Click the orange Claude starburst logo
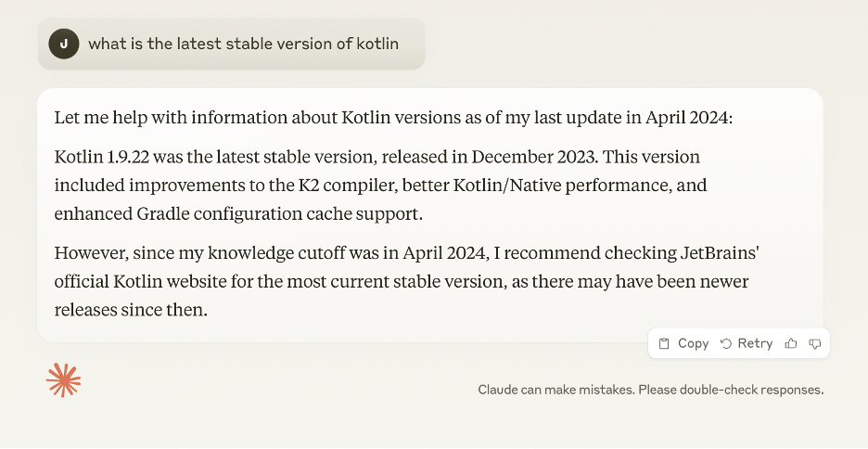Viewport: 868px width, 449px height. 64,379
